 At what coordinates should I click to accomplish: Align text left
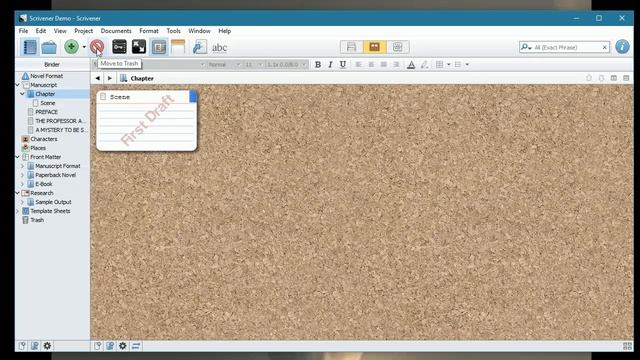[x=358, y=64]
